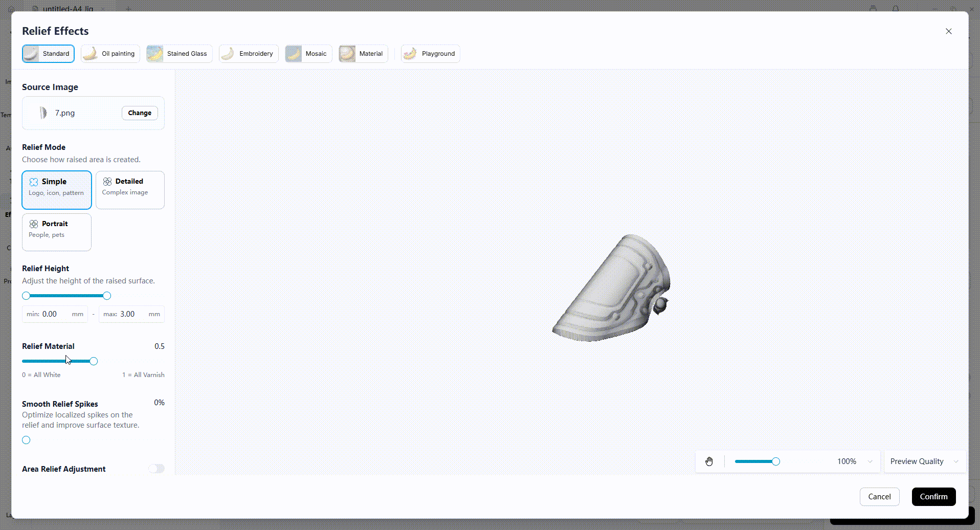Click the Relief Height minimum slider handle

(26, 296)
